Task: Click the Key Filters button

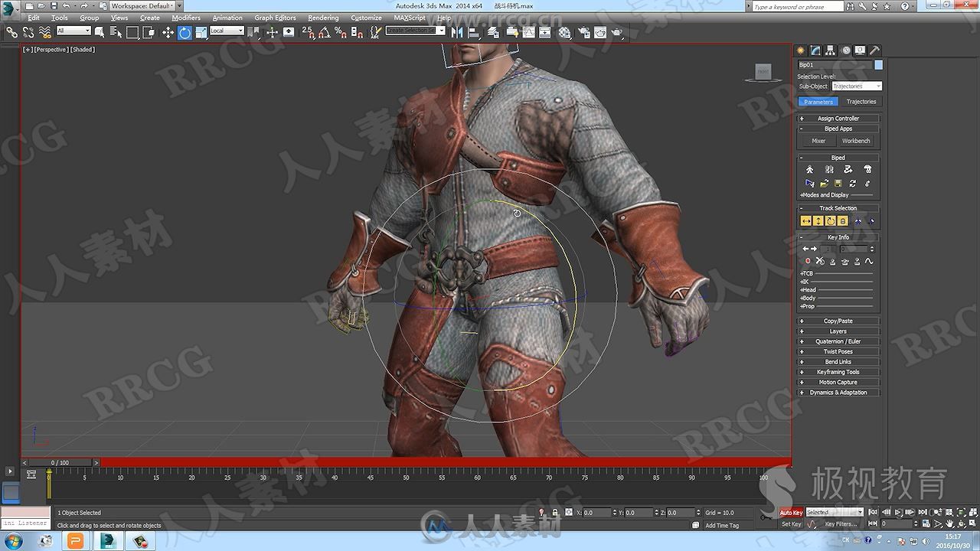Action: click(841, 524)
